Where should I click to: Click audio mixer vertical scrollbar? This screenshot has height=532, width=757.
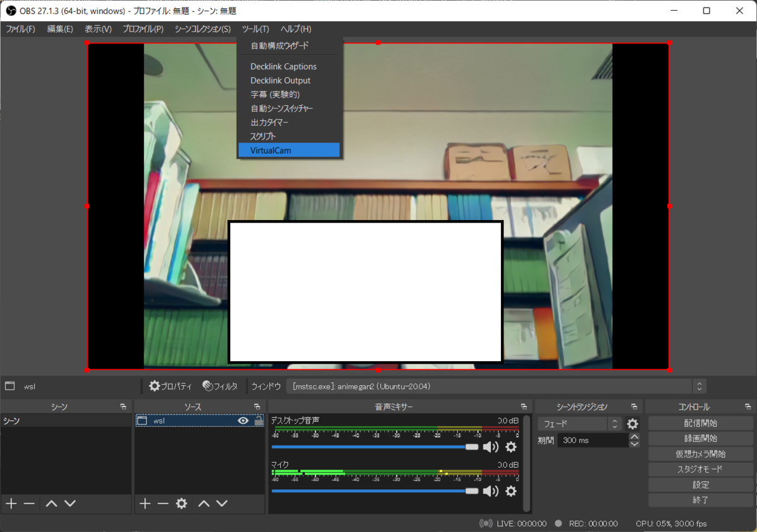tap(527, 463)
